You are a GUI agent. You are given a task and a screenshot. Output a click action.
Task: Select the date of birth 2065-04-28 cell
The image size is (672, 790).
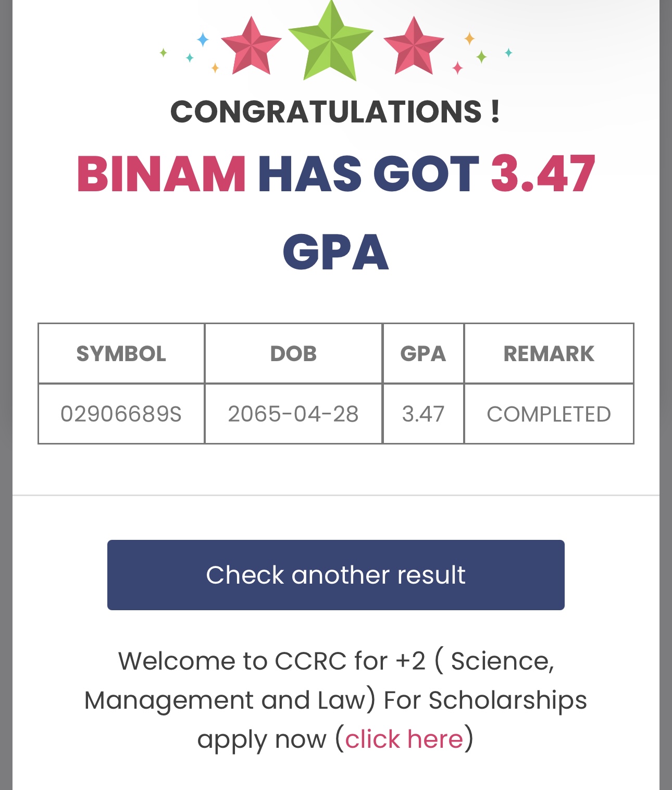[293, 414]
